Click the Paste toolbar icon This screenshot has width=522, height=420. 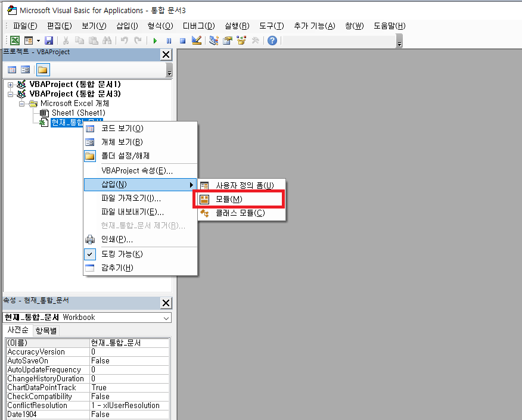click(93, 41)
